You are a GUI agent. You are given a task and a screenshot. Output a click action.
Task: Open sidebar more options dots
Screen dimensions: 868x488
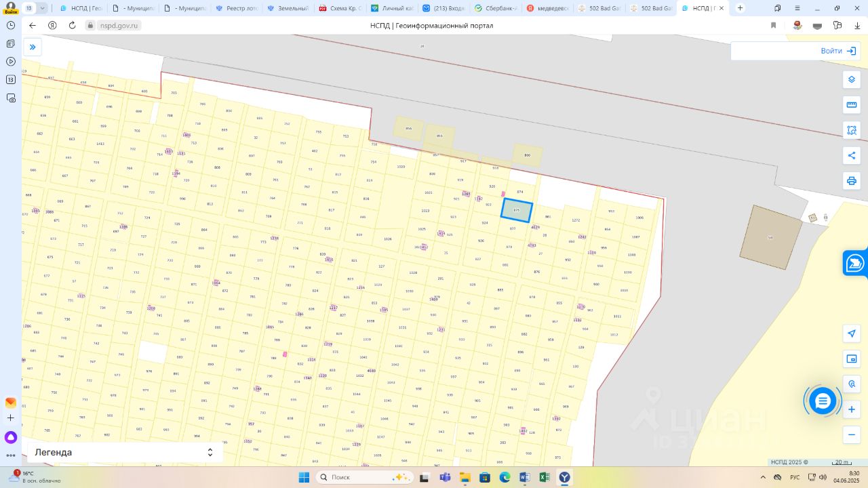pyautogui.click(x=10, y=455)
